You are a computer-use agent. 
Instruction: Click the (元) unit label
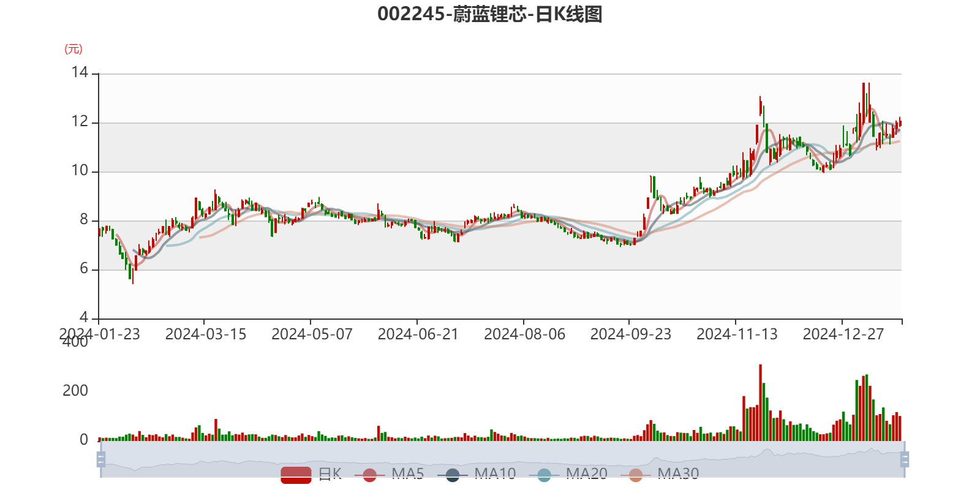73,49
